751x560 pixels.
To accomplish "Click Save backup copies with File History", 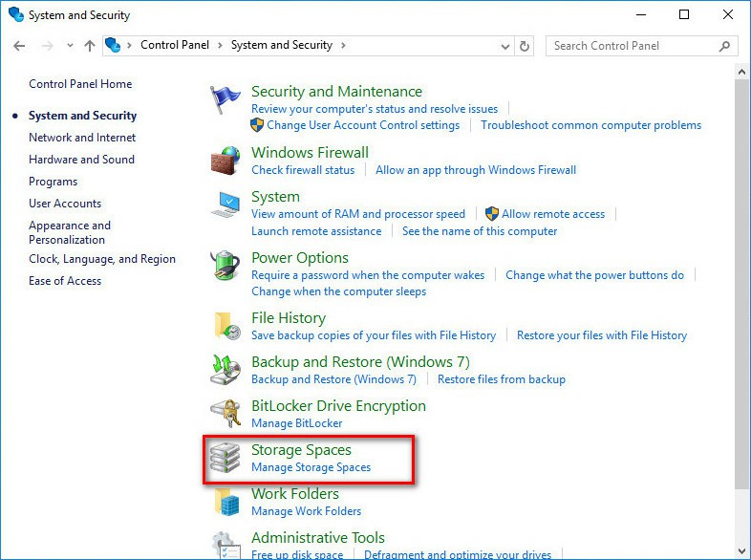I will pos(374,335).
